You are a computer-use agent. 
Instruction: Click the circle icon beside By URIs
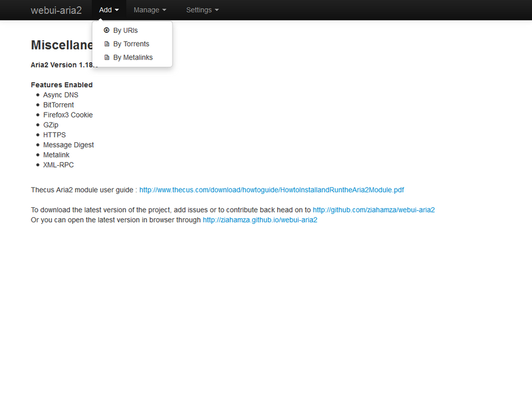pyautogui.click(x=106, y=30)
